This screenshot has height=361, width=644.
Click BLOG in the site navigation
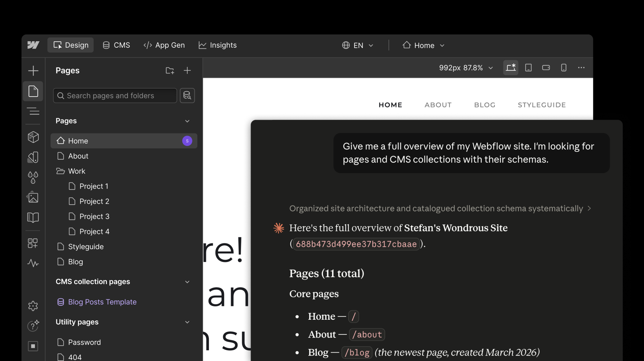[x=485, y=105]
